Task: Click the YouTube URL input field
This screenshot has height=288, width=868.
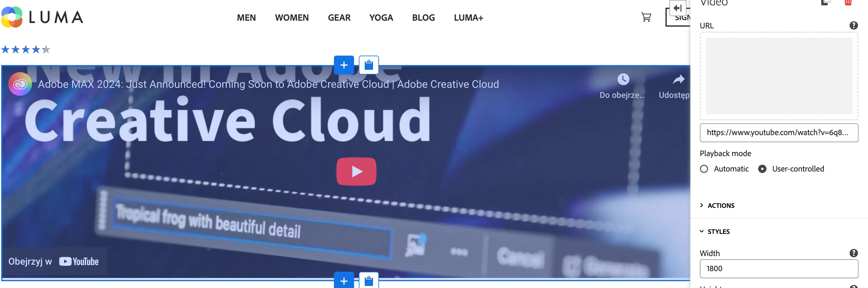Action: pyautogui.click(x=779, y=132)
